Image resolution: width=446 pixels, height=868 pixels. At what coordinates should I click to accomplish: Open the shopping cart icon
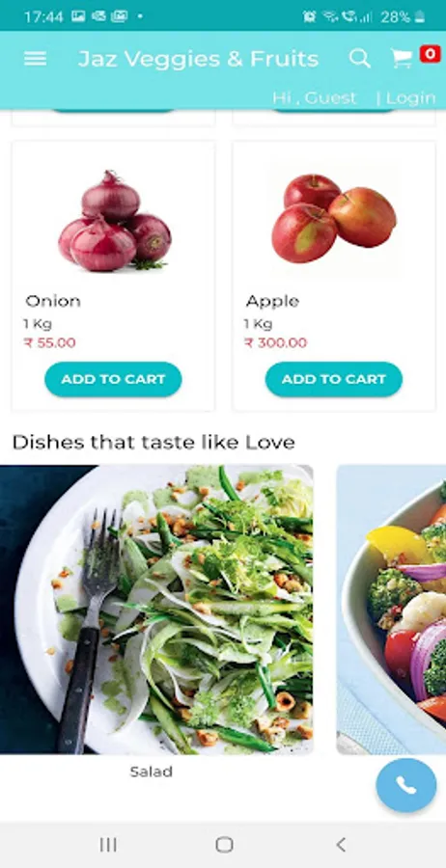(402, 58)
